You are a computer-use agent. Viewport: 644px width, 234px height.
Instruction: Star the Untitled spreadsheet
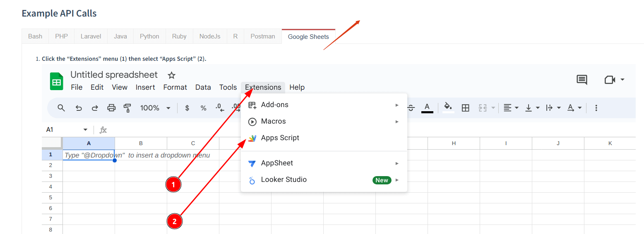(x=171, y=75)
